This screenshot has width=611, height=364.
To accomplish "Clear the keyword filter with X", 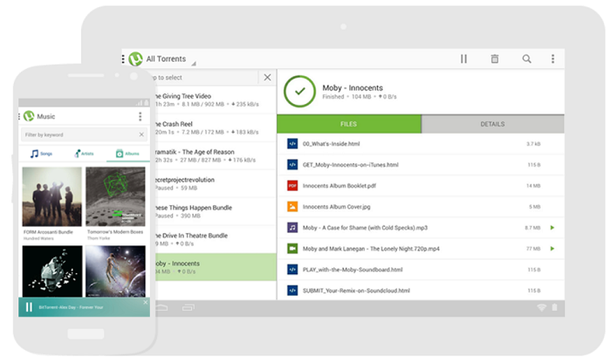I will (x=141, y=134).
